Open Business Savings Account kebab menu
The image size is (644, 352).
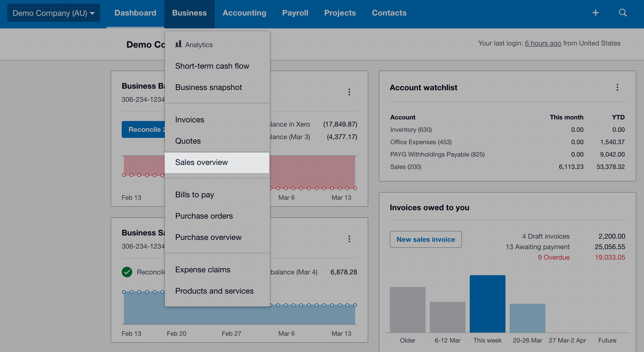point(349,239)
